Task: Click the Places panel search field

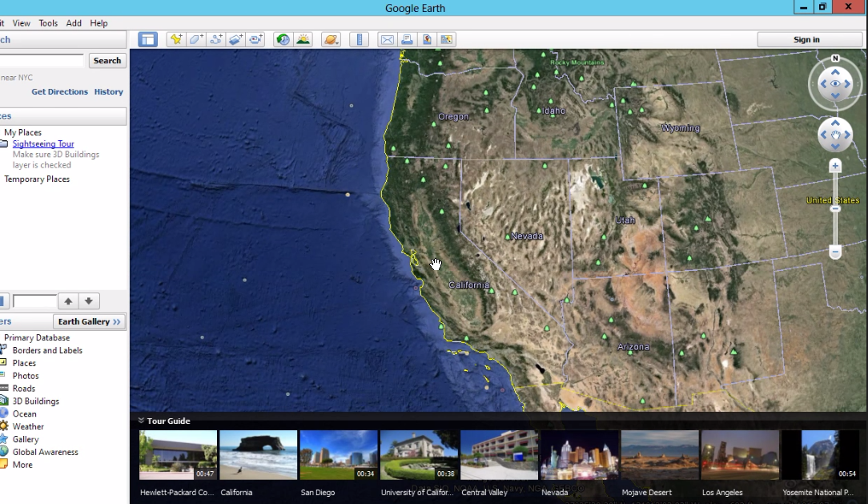Action: pos(34,301)
